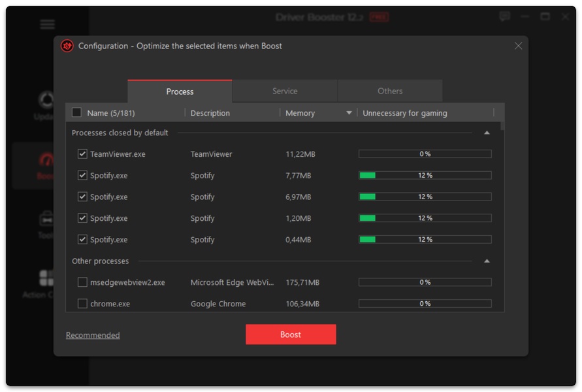
Task: Close the Configuration dialog with the X
Action: 518,46
